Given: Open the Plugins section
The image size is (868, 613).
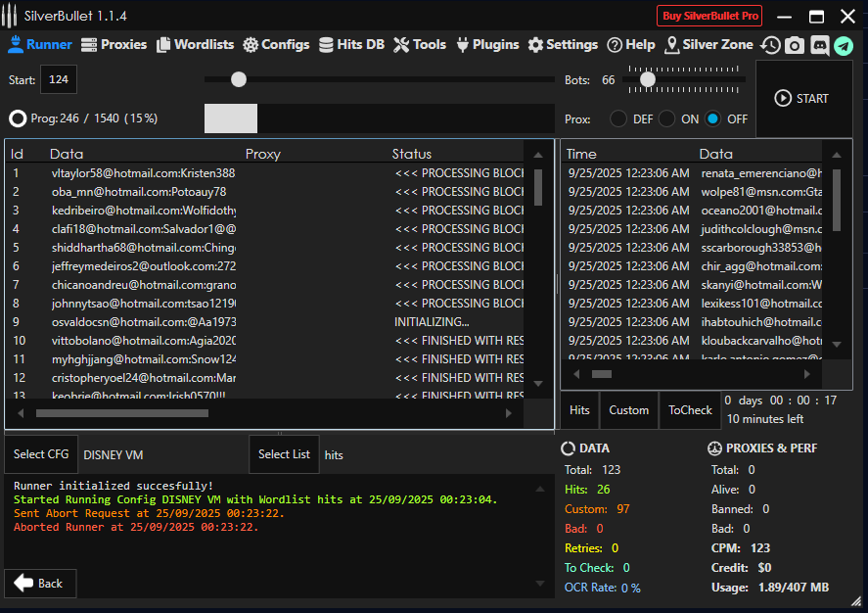Looking at the screenshot, I should [x=487, y=45].
